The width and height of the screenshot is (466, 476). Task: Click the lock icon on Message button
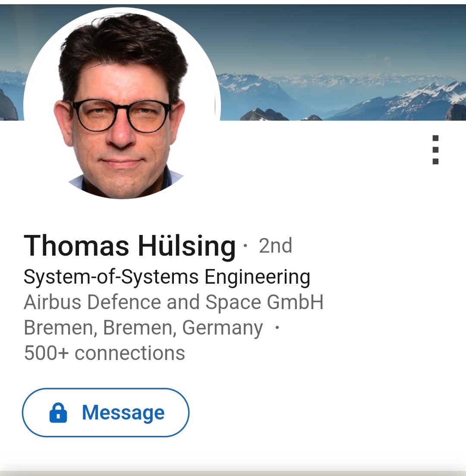(58, 413)
